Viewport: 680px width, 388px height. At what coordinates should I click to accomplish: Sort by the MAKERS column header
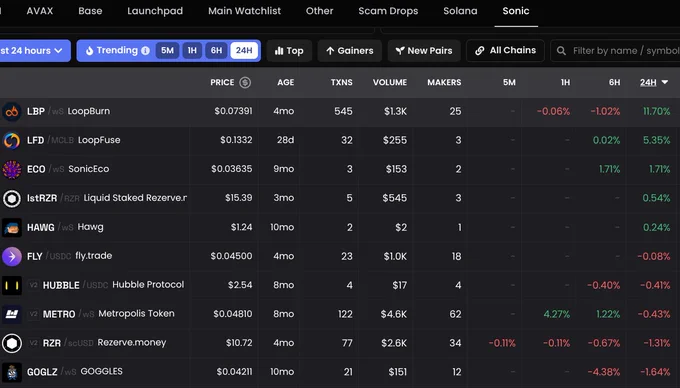444,82
